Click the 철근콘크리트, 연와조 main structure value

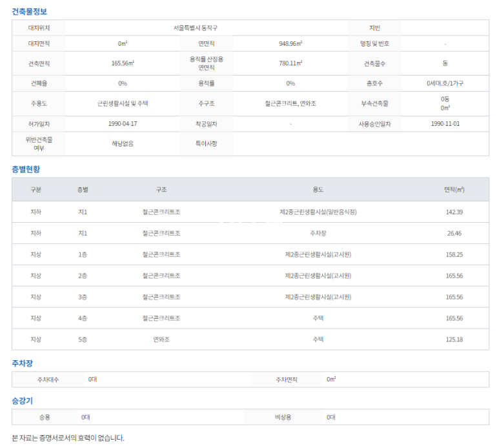[290, 103]
